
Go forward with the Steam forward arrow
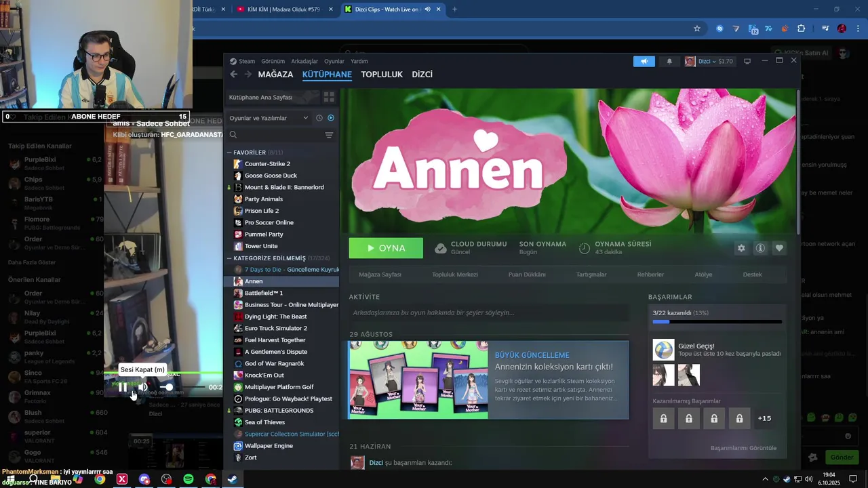pos(248,75)
